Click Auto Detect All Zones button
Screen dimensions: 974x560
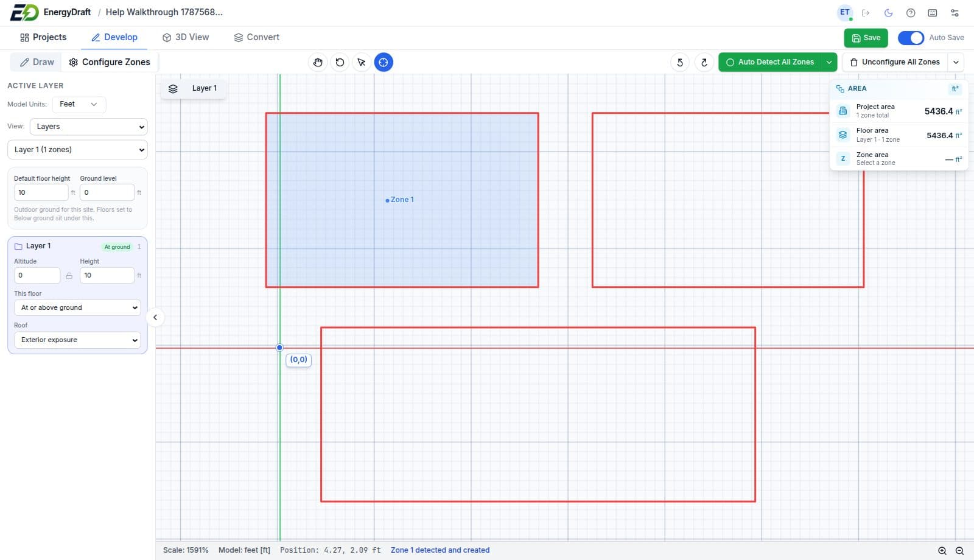coord(770,62)
